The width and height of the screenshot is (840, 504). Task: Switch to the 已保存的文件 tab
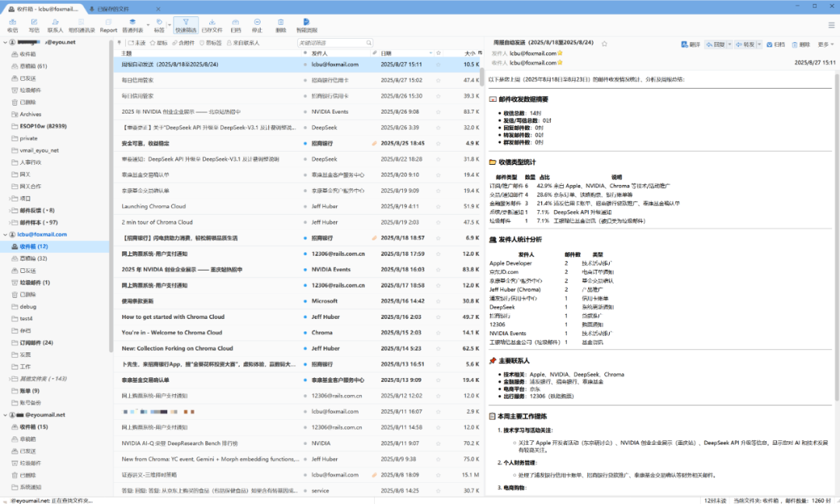point(114,8)
